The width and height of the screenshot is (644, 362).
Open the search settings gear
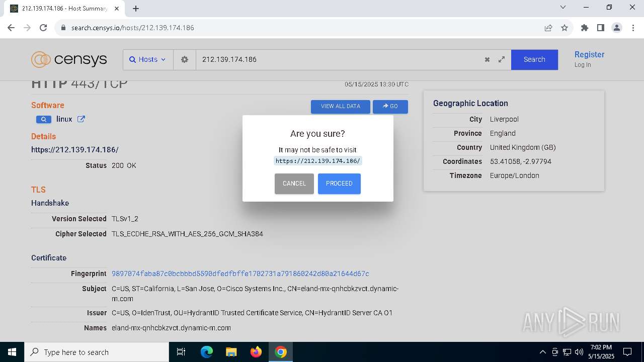click(185, 59)
